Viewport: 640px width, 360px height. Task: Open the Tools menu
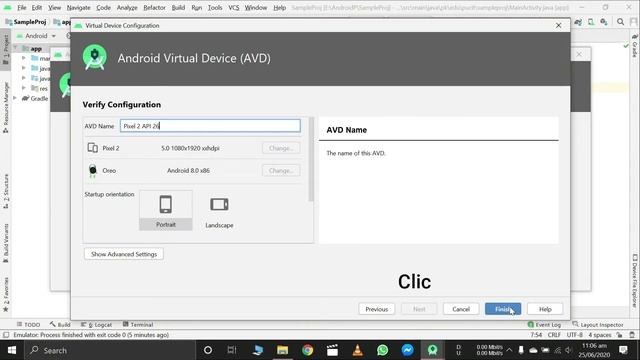pyautogui.click(x=215, y=7)
